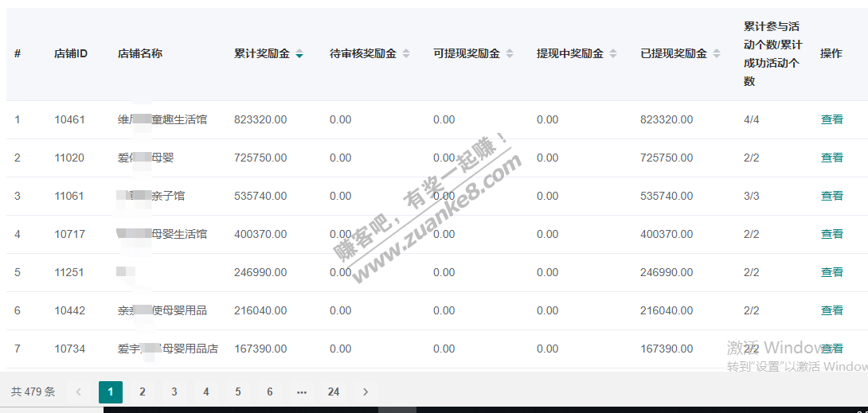The height and width of the screenshot is (413, 868).
Task: Click 查看 for store ID 11061
Action: tap(831, 196)
